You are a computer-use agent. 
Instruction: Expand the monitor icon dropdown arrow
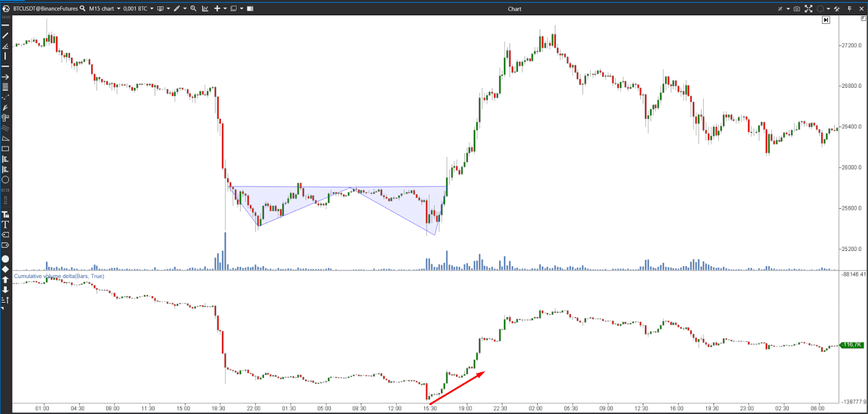pyautogui.click(x=168, y=8)
